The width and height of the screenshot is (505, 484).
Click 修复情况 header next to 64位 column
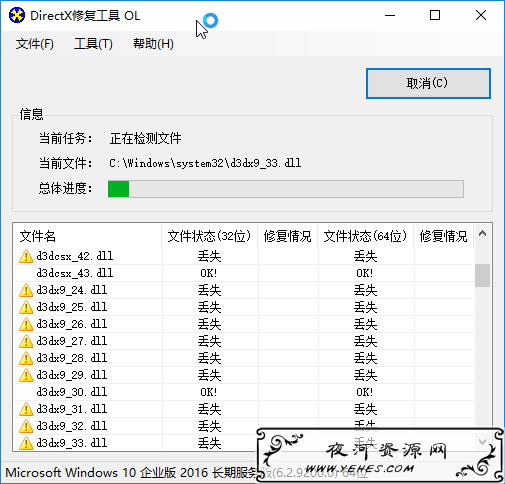tap(444, 236)
